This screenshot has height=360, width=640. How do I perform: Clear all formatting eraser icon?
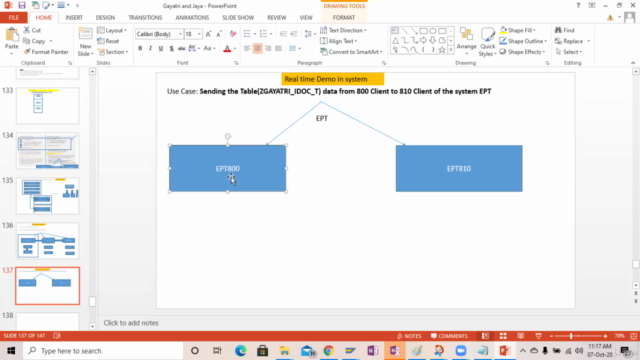point(233,34)
